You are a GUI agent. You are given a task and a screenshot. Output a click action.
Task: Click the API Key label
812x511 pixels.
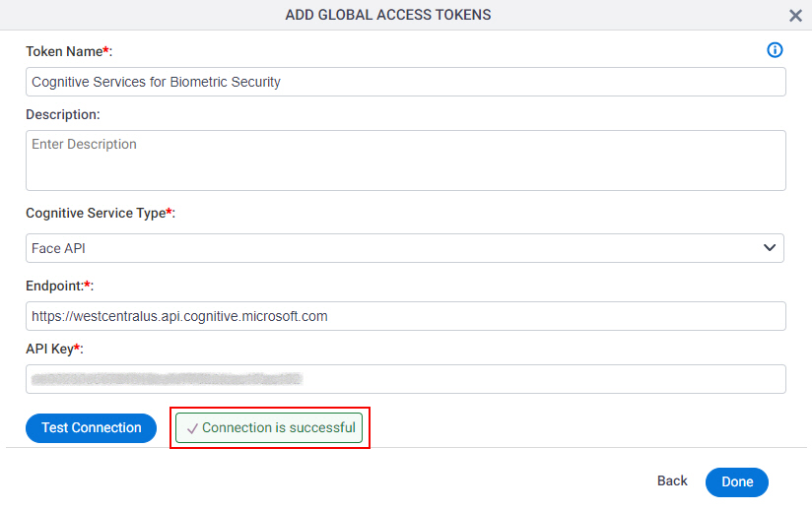pyautogui.click(x=54, y=350)
